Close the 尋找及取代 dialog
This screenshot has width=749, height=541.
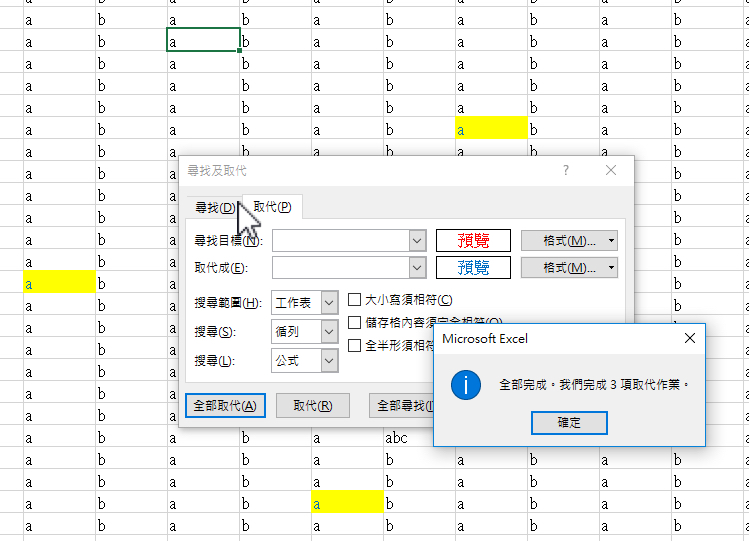point(610,170)
